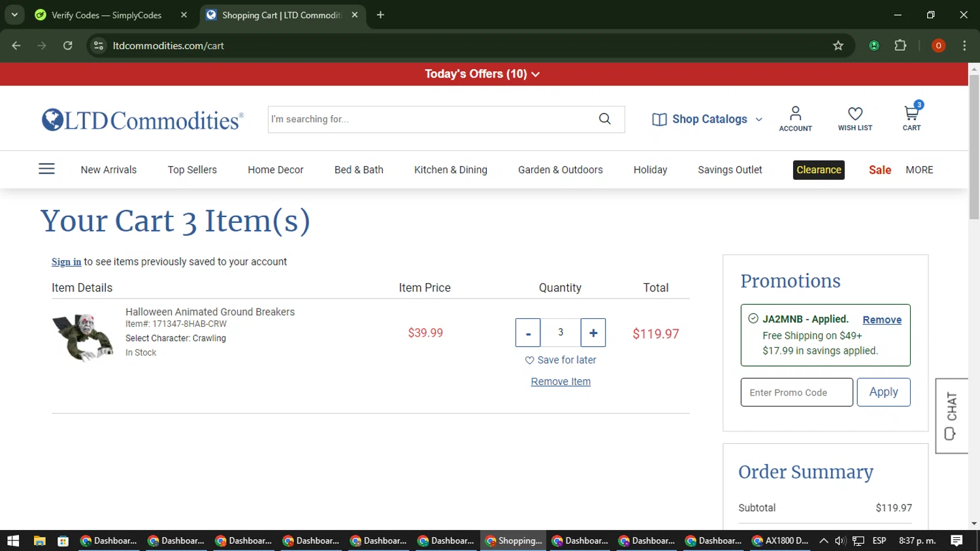Expand Today's Offers (10) banner
Screen dimensions: 980x551
click(482, 74)
